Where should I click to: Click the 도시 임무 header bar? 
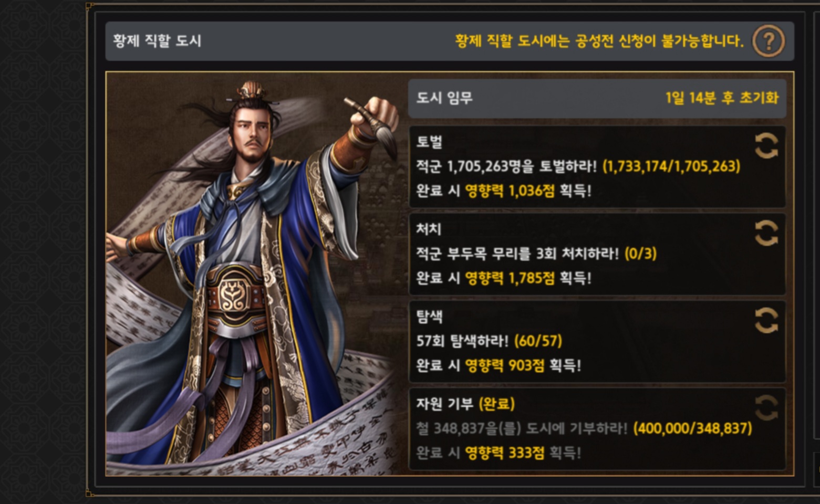pyautogui.click(x=597, y=98)
